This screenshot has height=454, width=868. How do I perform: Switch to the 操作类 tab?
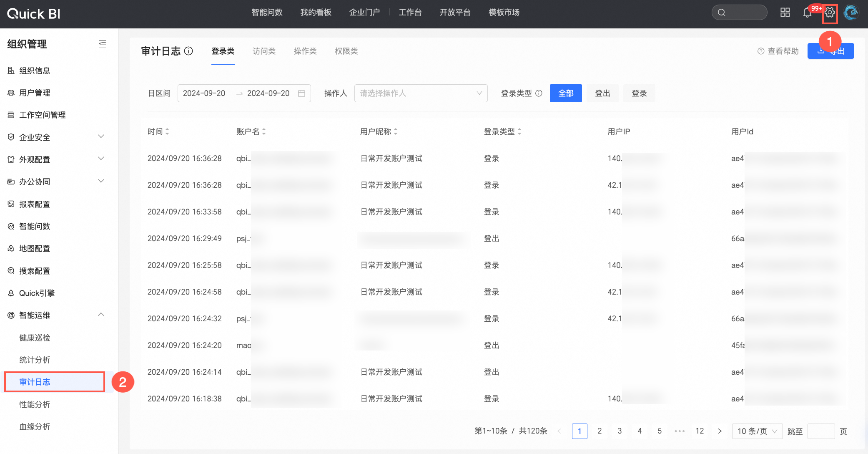pos(305,51)
